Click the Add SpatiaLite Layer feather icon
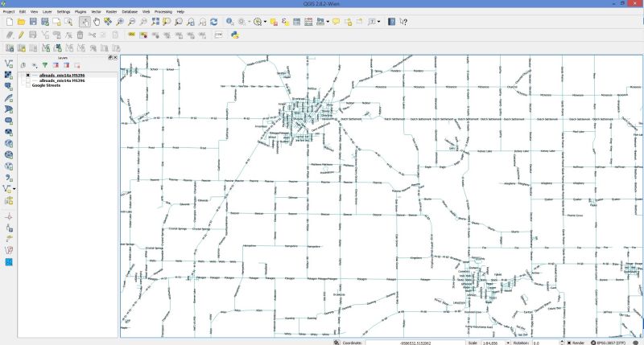This screenshot has height=345, width=644. [9, 98]
